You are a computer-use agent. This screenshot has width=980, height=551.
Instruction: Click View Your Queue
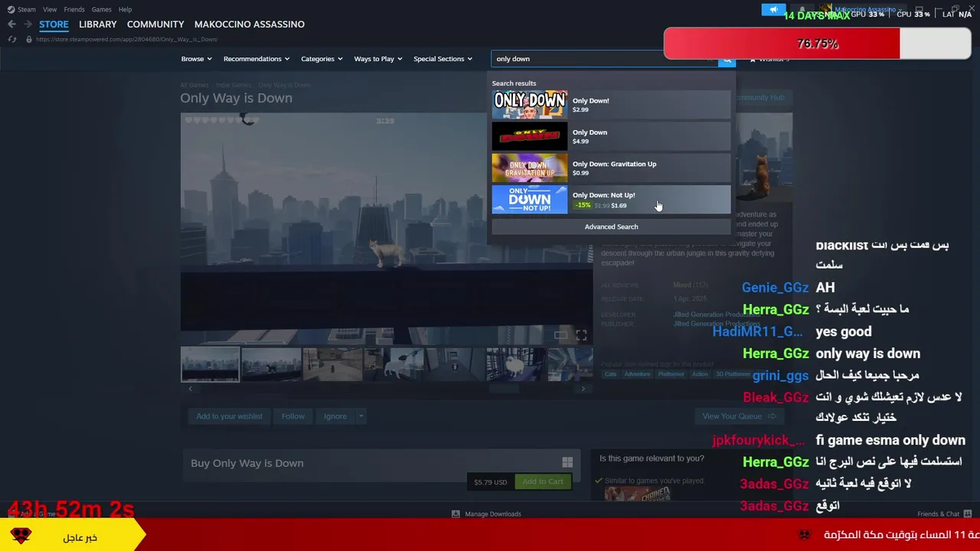(740, 416)
